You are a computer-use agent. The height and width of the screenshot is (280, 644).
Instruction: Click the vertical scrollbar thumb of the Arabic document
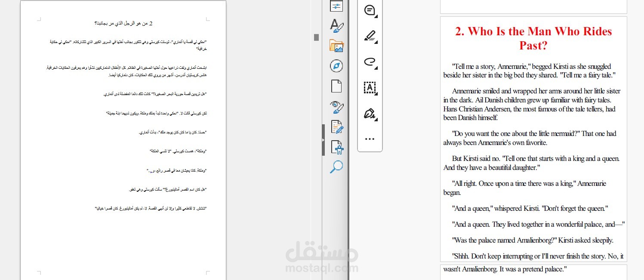pos(317,37)
